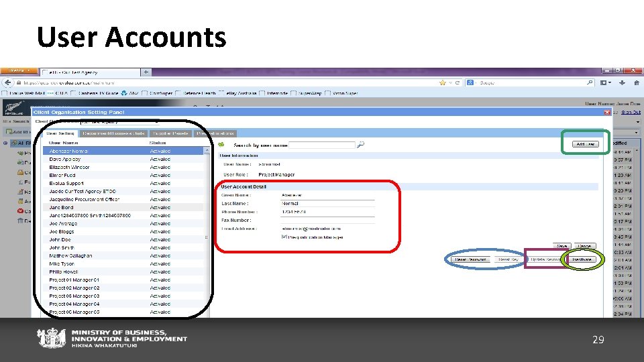
Task: Click the ANZ bookmark icon
Action: [x=124, y=93]
